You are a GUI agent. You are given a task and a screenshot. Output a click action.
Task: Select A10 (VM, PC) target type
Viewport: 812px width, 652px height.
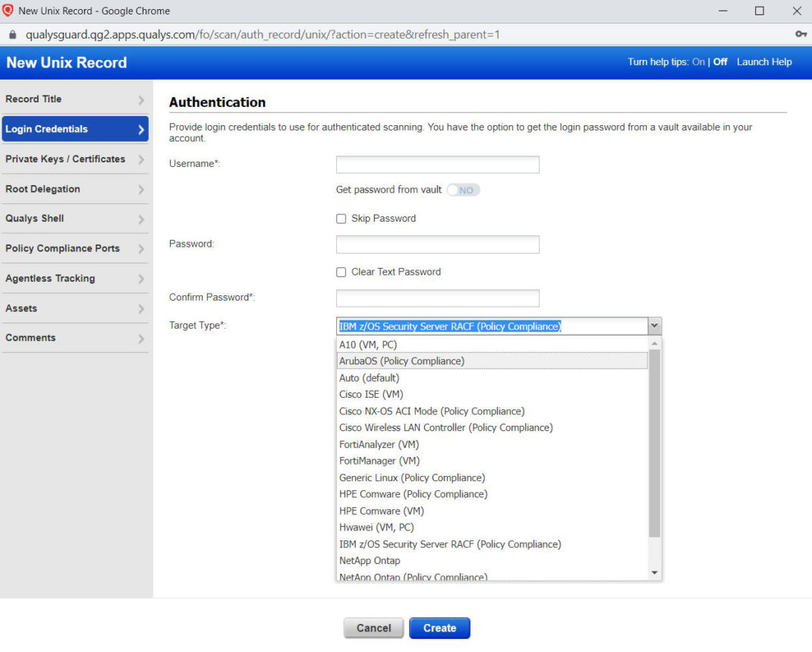pyautogui.click(x=492, y=345)
